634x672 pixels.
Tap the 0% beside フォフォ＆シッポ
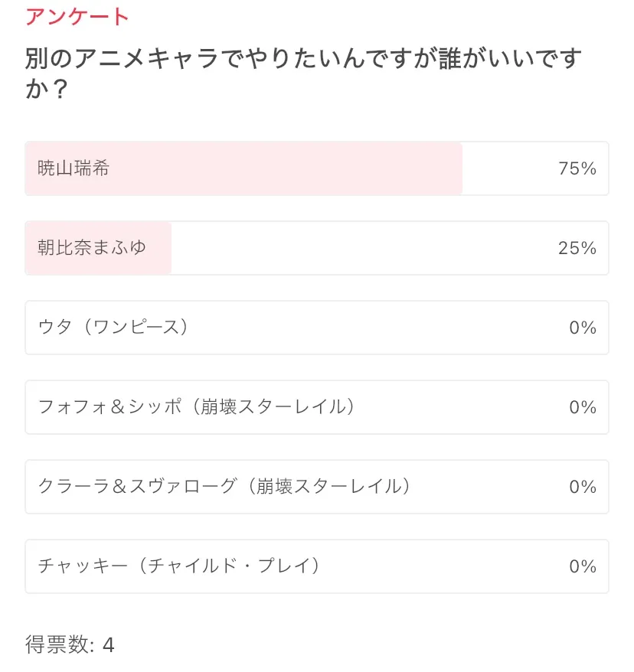coord(583,407)
